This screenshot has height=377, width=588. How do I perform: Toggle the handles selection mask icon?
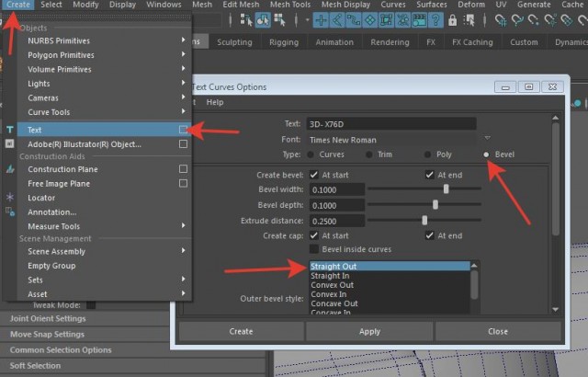(321, 20)
